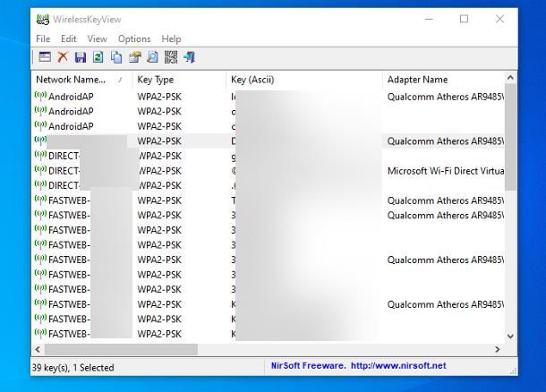Screen dimensions: 546x392
Task: Sort by the Key Type column header
Action: pyautogui.click(x=179, y=80)
